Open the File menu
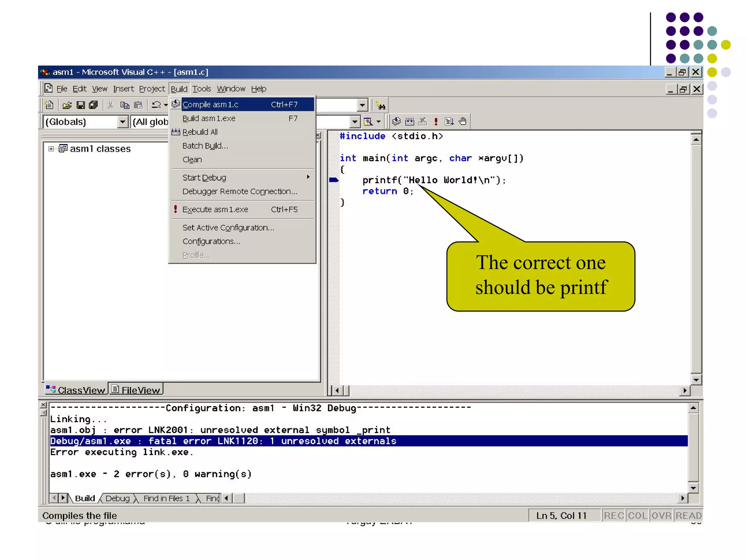The width and height of the screenshot is (747, 560). pyautogui.click(x=62, y=89)
